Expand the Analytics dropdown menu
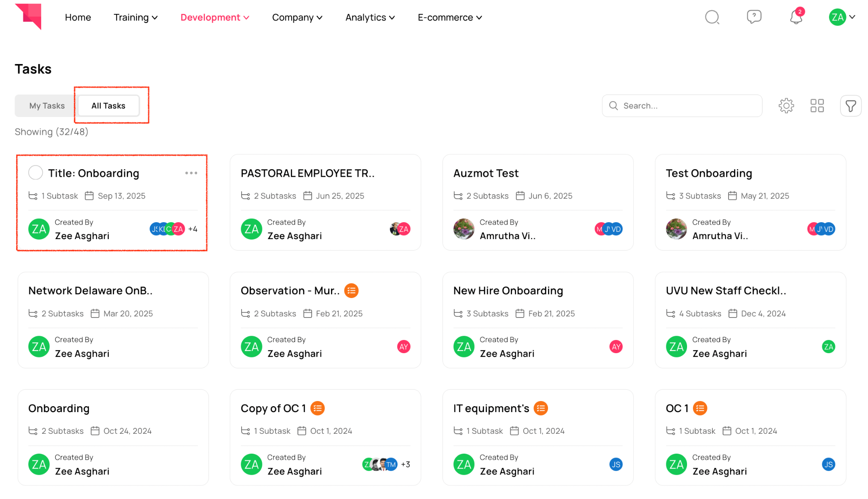Viewport: 868px width, 499px height. (x=370, y=17)
